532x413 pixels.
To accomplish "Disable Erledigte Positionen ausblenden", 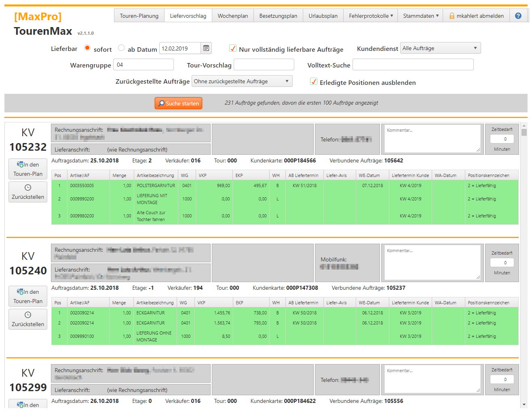I will (314, 81).
